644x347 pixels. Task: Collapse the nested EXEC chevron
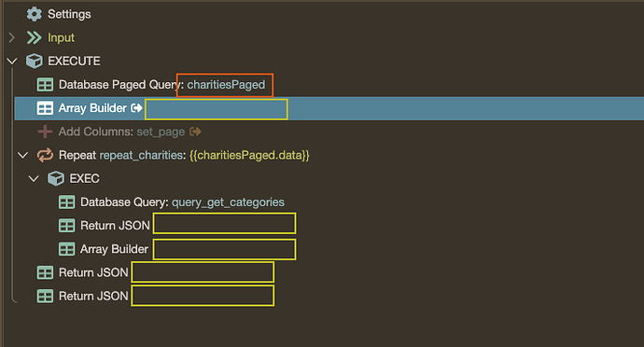pos(34,179)
